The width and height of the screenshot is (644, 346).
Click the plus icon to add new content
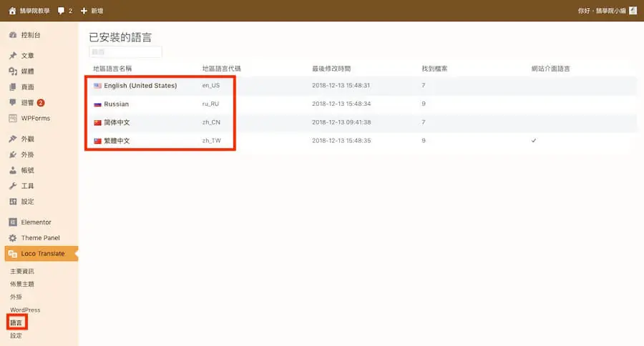coord(84,11)
